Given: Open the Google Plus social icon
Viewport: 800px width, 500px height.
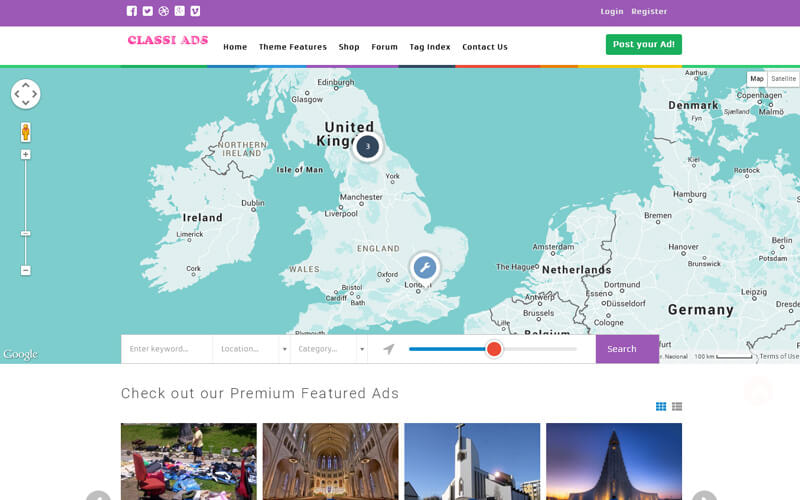Looking at the screenshot, I should coord(179,11).
